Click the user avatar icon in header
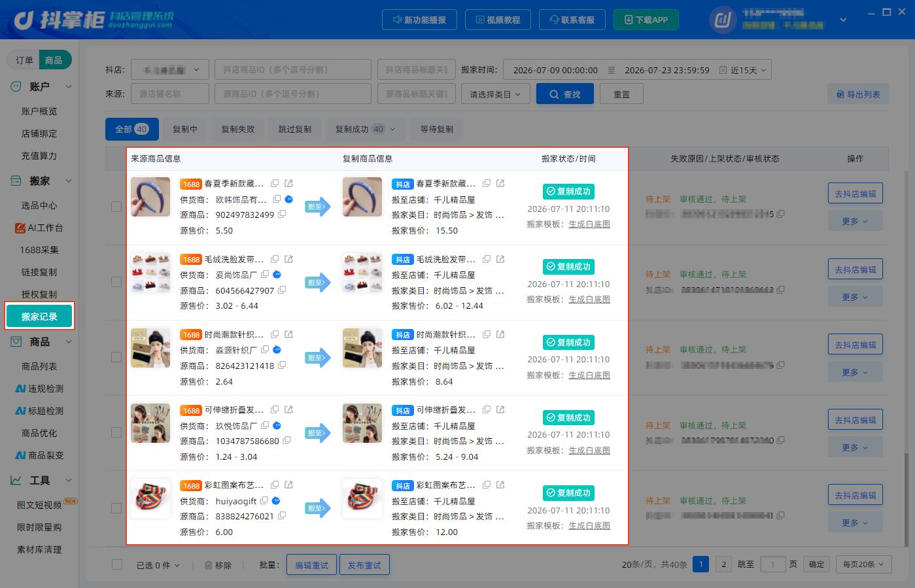Viewport: 915px width, 588px height. (x=723, y=20)
